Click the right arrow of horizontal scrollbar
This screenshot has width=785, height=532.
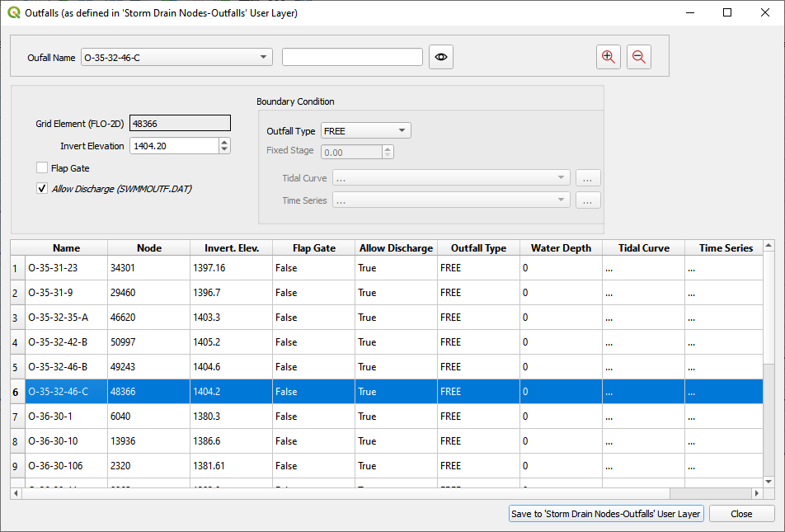756,493
